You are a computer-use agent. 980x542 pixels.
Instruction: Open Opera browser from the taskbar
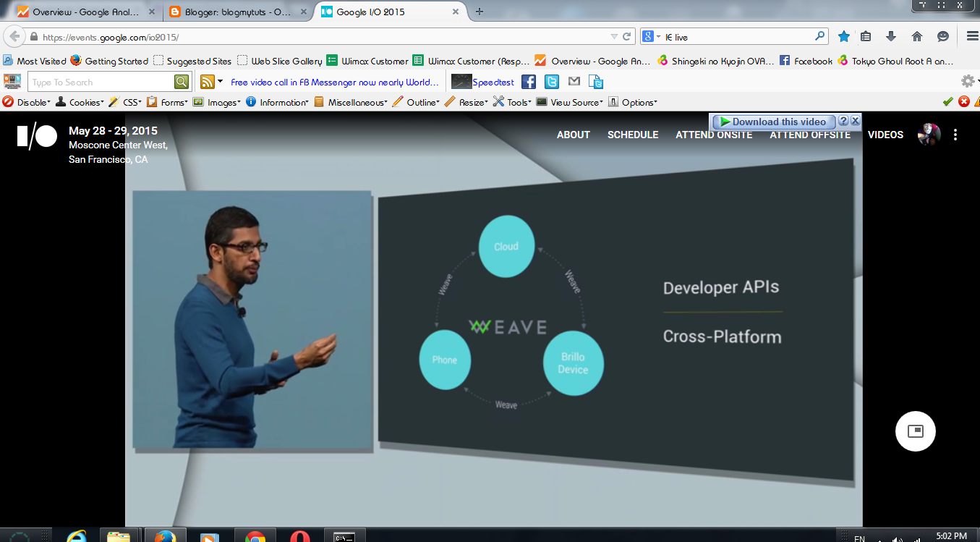point(300,536)
